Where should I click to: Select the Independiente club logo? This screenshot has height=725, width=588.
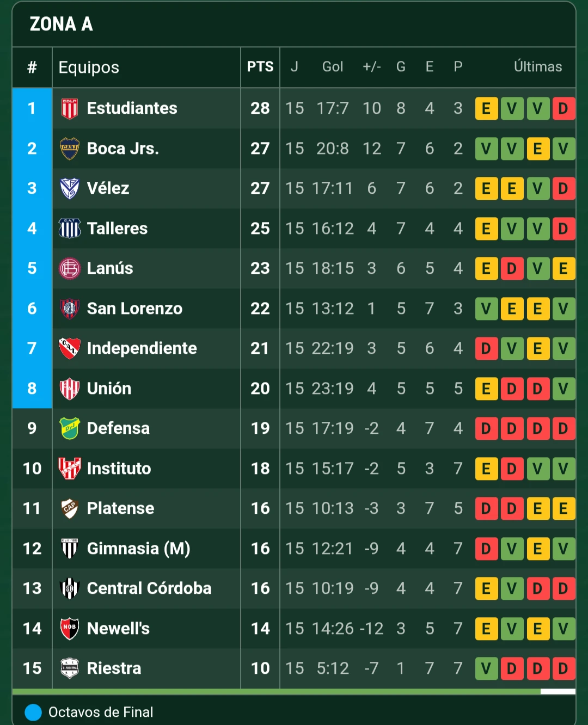pyautogui.click(x=69, y=348)
